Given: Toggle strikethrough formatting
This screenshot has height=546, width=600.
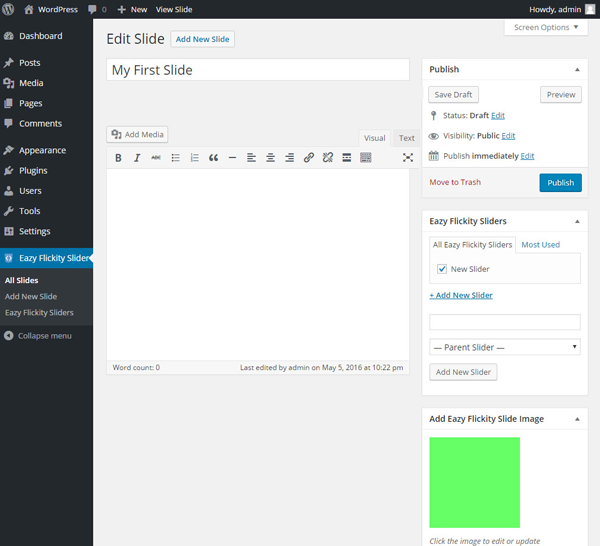Looking at the screenshot, I should (x=156, y=158).
